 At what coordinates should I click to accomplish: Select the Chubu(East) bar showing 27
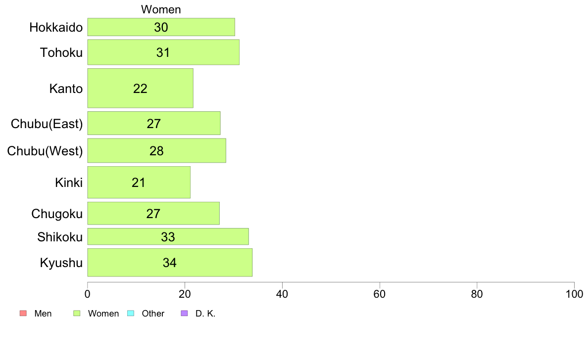pyautogui.click(x=154, y=123)
